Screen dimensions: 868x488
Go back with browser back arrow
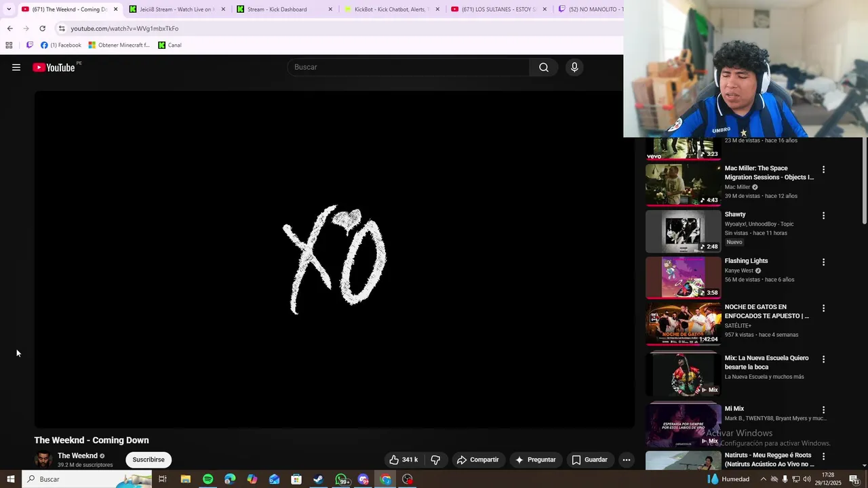[x=9, y=28]
